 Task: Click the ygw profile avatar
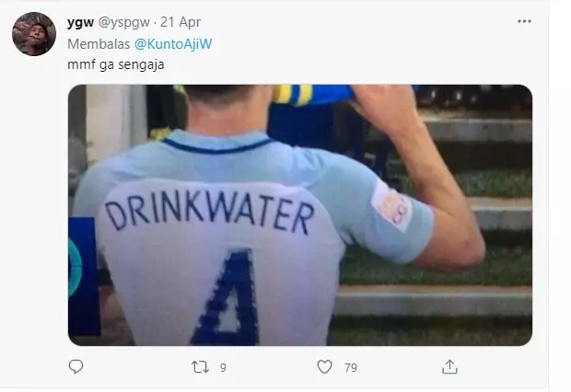[x=34, y=34]
